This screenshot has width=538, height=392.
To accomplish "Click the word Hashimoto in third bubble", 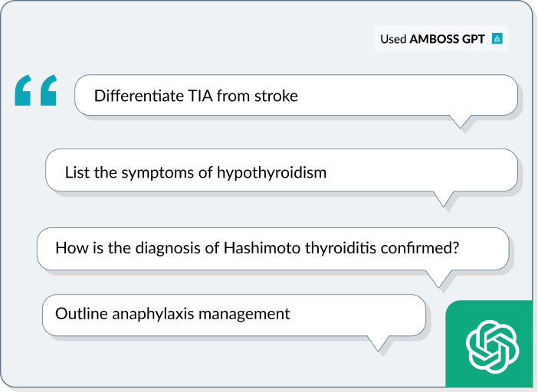I will 262,248.
